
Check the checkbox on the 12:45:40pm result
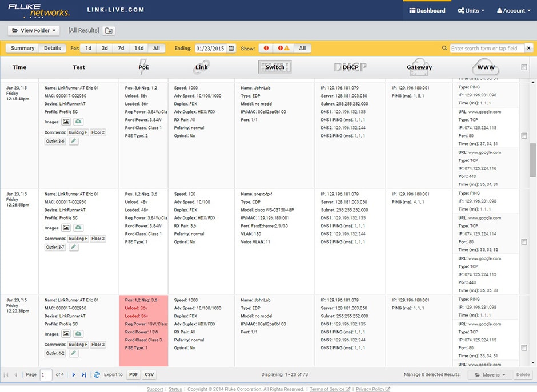(x=524, y=136)
